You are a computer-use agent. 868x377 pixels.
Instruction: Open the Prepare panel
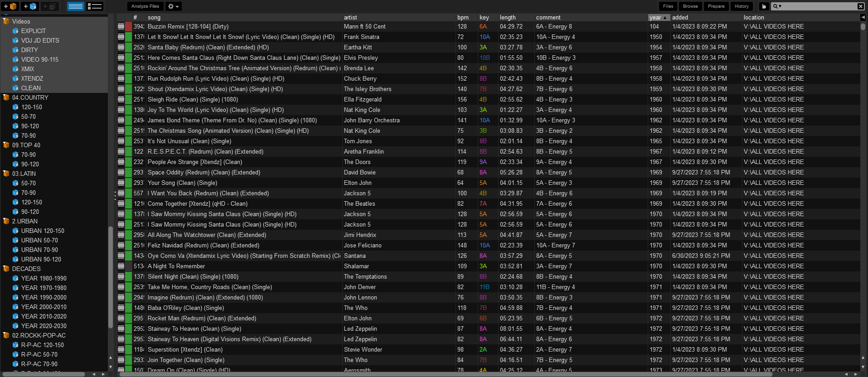pos(716,6)
